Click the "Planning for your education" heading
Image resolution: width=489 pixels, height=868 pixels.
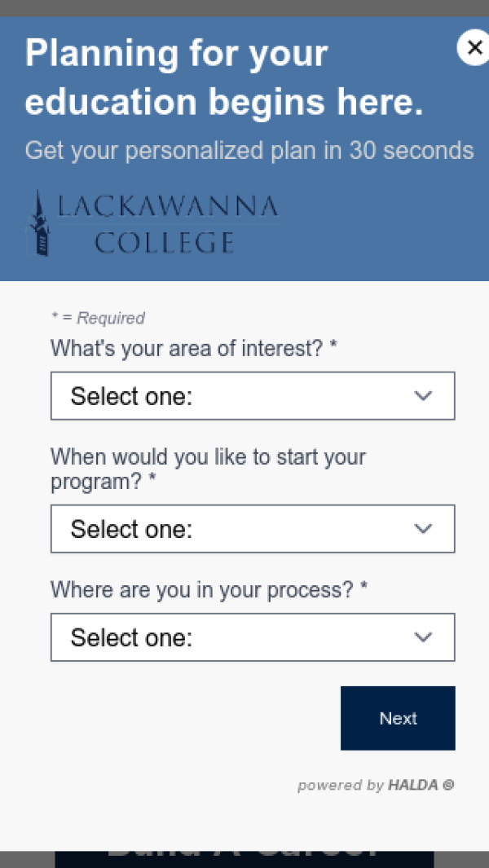(224, 78)
